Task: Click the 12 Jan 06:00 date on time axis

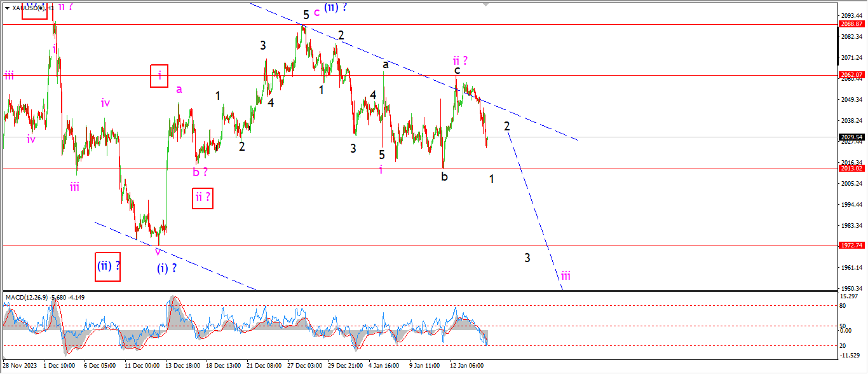Action: (x=466, y=366)
